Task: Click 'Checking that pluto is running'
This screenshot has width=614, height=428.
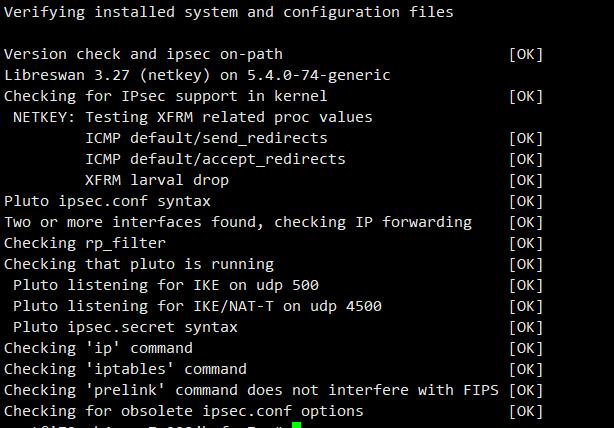Action: point(139,264)
